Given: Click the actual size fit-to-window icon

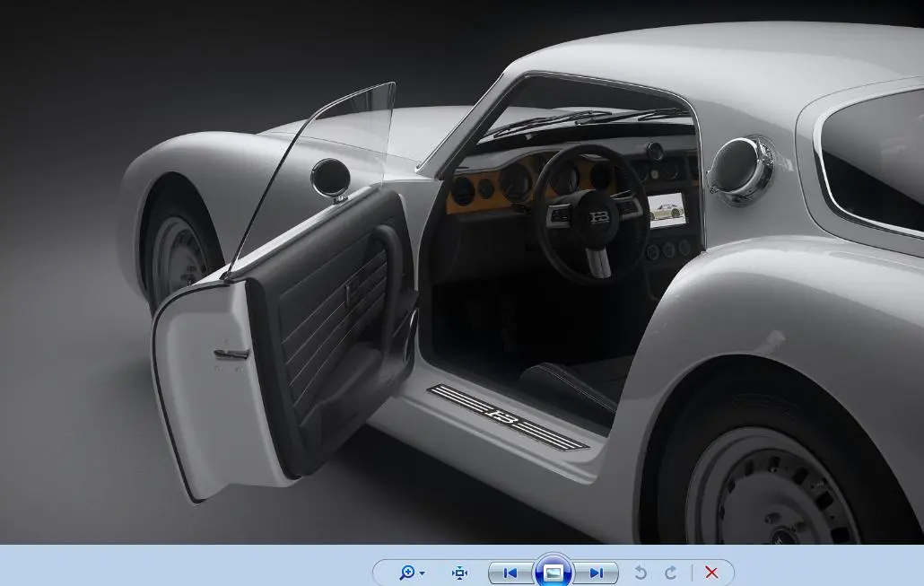Looking at the screenshot, I should [459, 573].
